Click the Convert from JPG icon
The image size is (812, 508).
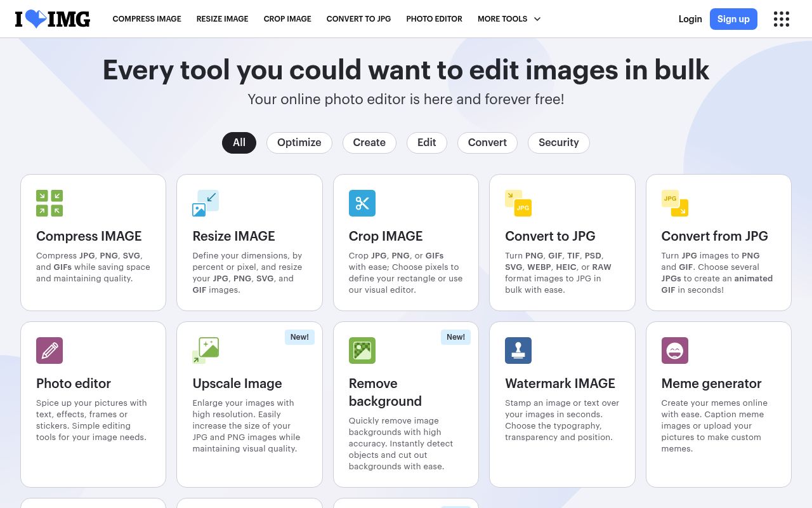(674, 203)
